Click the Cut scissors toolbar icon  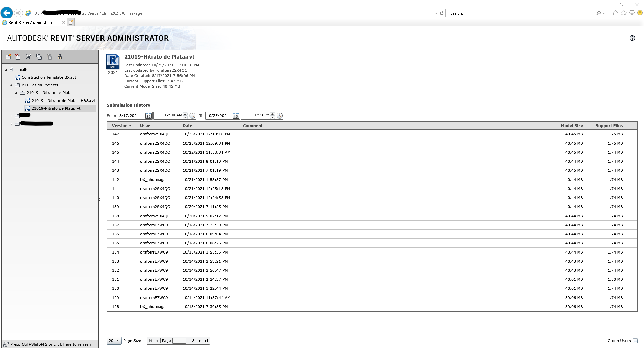[x=29, y=57]
